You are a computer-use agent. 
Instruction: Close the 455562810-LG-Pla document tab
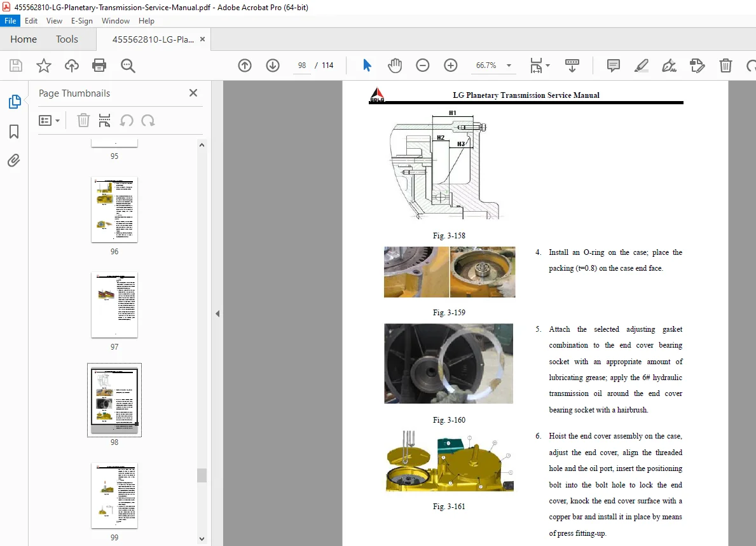click(x=202, y=39)
